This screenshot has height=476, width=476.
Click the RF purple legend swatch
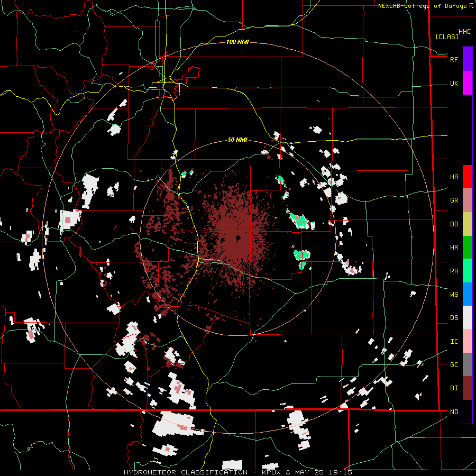[467, 59]
